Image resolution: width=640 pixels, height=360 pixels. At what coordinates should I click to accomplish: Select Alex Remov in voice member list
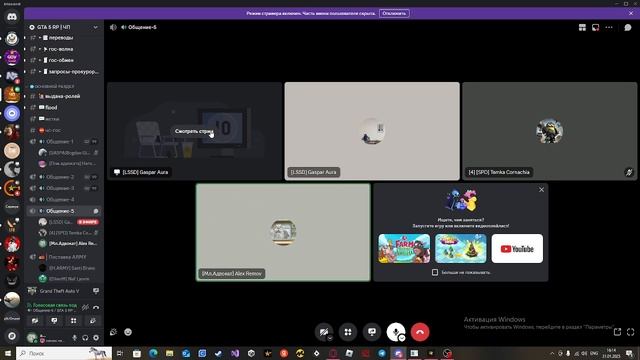point(69,243)
